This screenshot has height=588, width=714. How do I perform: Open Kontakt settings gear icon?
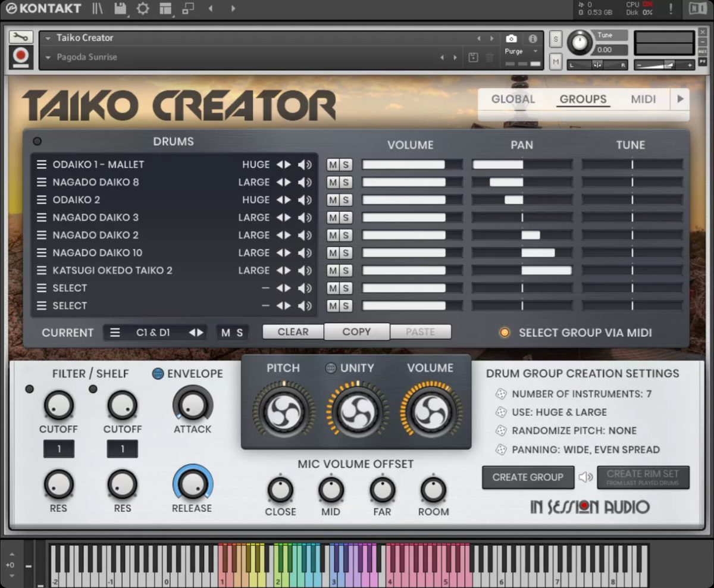tap(143, 8)
